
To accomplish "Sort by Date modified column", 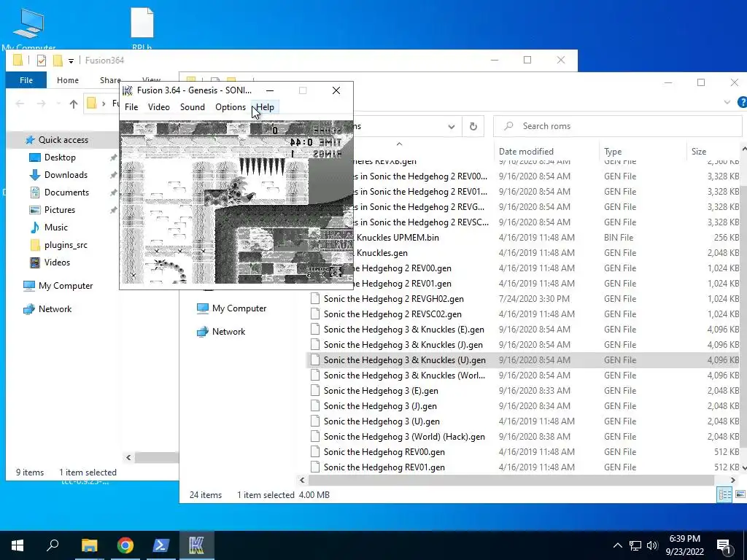I will click(526, 152).
